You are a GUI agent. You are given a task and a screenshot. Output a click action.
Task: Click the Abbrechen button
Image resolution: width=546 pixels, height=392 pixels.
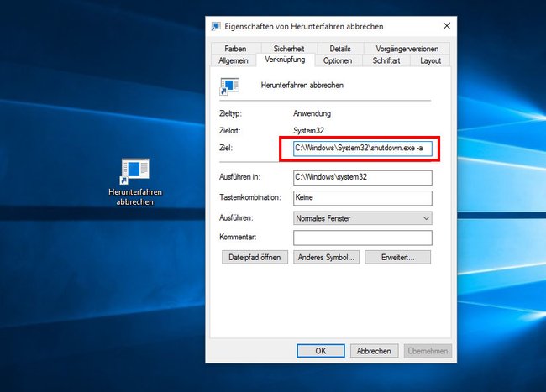pyautogui.click(x=374, y=351)
